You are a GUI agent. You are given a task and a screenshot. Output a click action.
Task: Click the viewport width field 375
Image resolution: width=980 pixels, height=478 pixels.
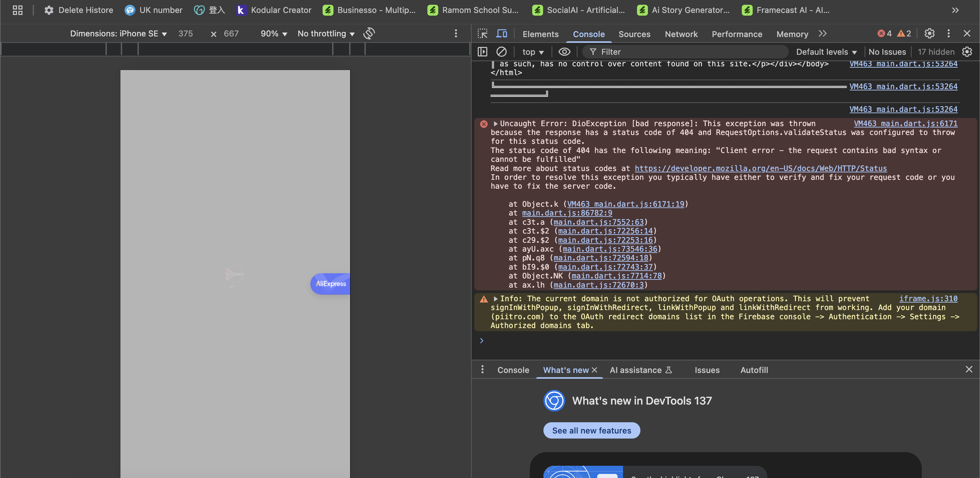click(x=185, y=34)
